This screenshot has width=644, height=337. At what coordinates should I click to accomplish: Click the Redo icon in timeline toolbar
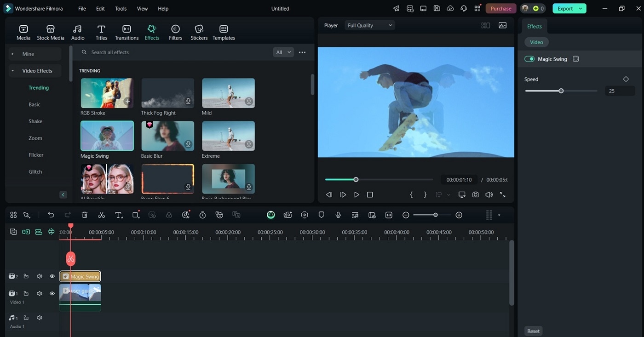[68, 215]
